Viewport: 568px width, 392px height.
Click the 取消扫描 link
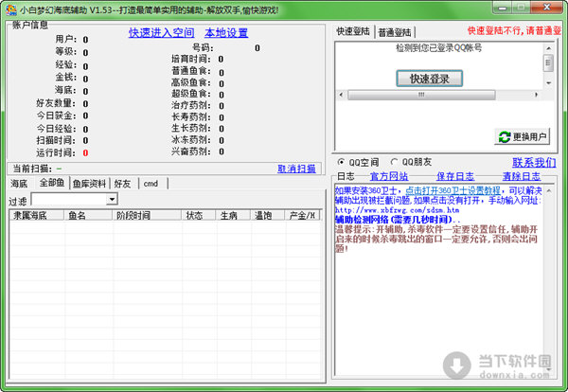[296, 169]
